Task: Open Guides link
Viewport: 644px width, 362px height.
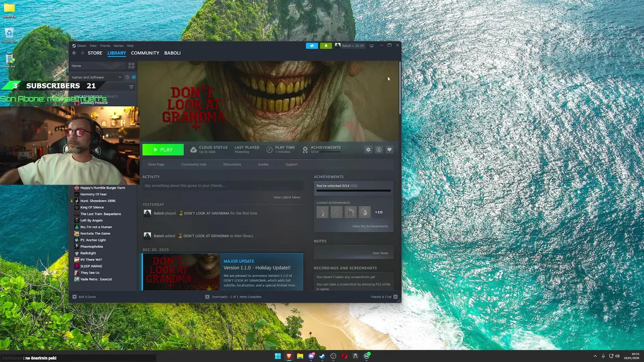Action: pos(263,164)
